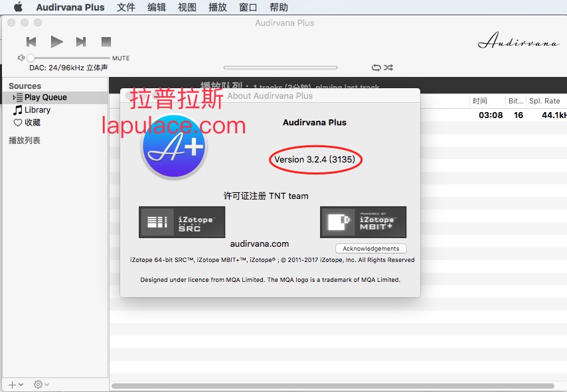The image size is (567, 392).
Task: Click the MUTE label
Action: click(121, 58)
